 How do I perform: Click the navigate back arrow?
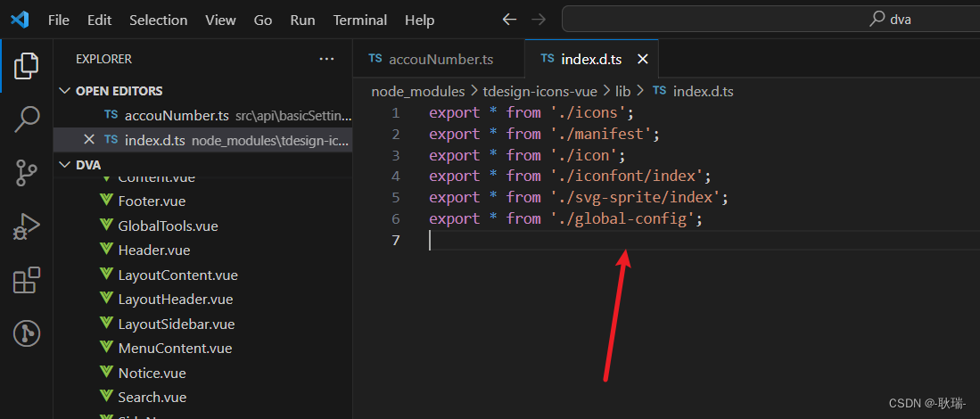[509, 20]
